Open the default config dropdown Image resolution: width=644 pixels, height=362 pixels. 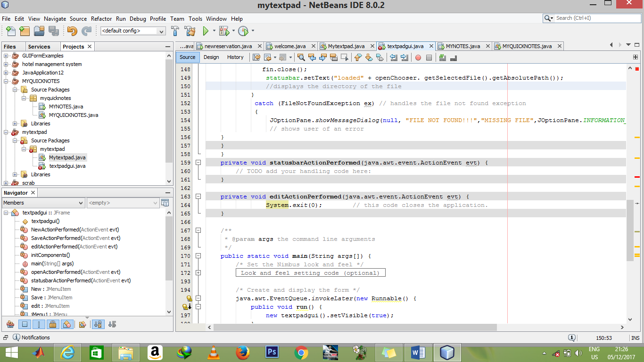132,31
